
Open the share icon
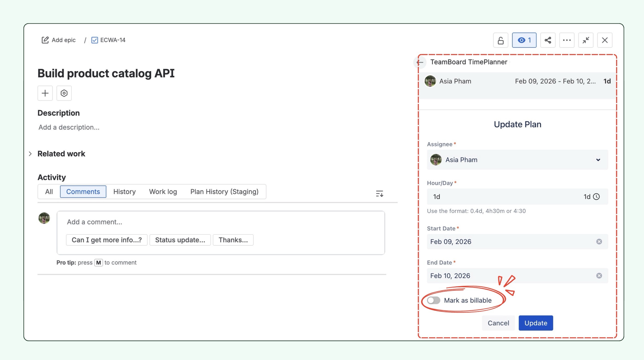tap(547, 40)
